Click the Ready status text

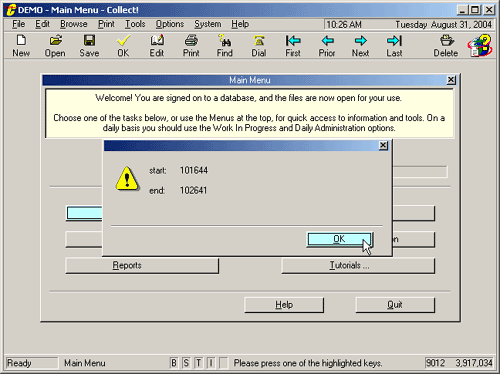(x=19, y=363)
